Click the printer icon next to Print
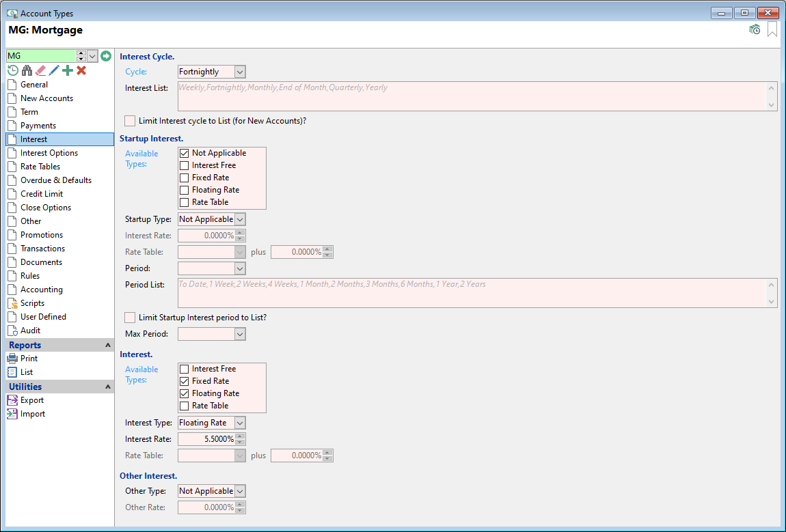Viewport: 786px width, 532px height. (x=12, y=358)
